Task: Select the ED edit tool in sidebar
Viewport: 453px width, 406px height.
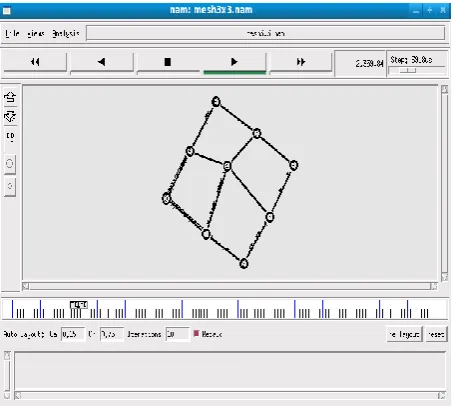Action: (10, 136)
